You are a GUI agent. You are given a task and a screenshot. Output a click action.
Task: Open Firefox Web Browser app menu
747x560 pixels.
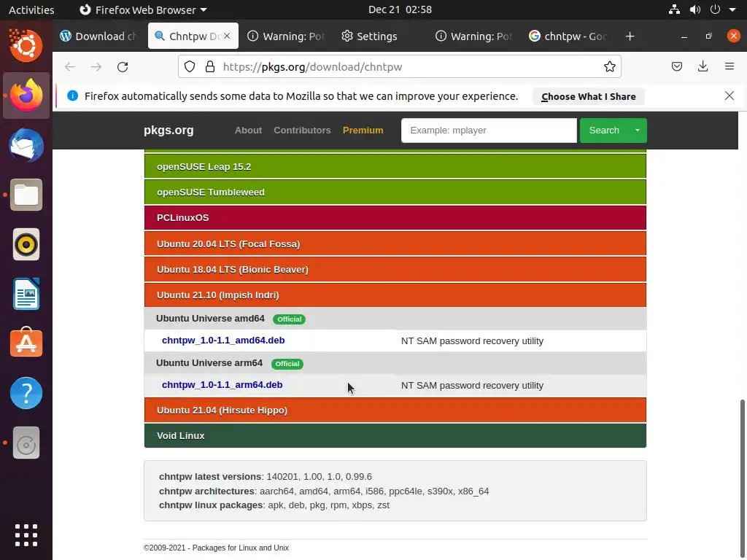pyautogui.click(x=143, y=9)
